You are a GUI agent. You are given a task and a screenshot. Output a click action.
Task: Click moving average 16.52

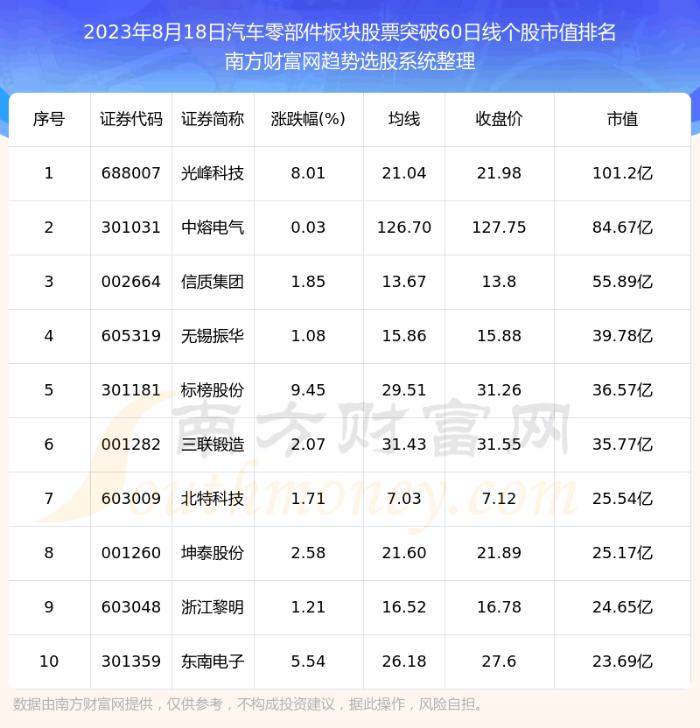[404, 607]
